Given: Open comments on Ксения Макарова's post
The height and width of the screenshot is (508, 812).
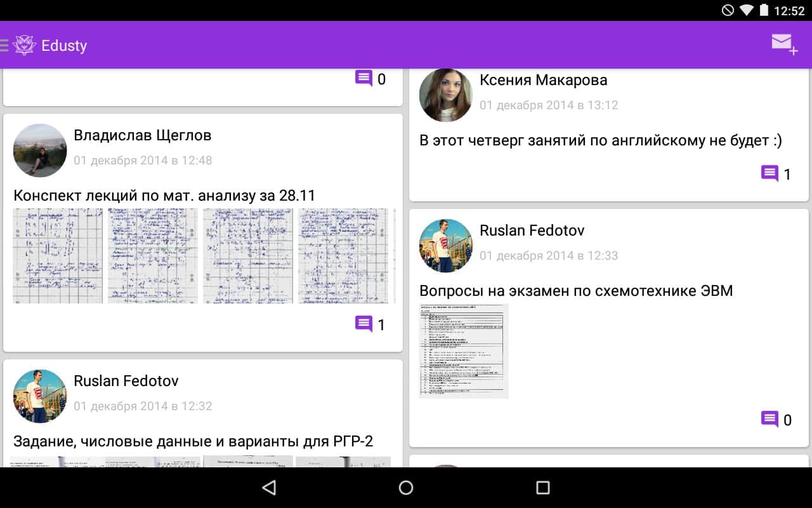Looking at the screenshot, I should (x=776, y=174).
